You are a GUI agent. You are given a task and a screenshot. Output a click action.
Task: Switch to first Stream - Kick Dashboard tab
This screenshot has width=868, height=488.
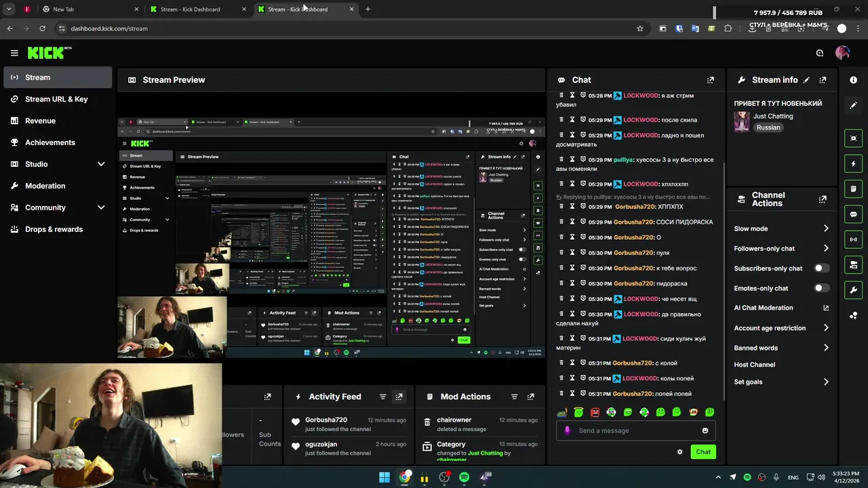pyautogui.click(x=197, y=9)
